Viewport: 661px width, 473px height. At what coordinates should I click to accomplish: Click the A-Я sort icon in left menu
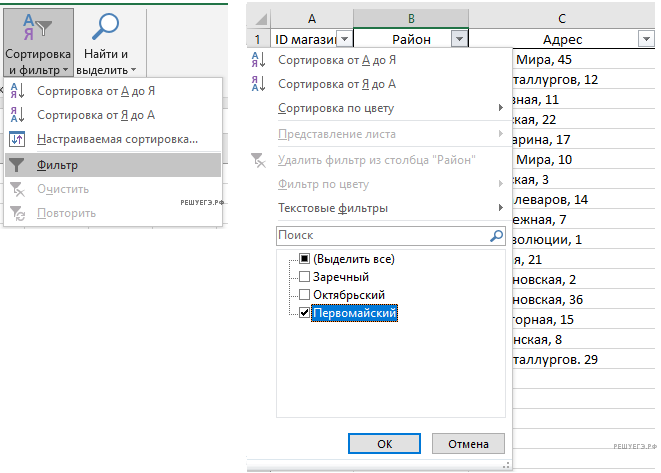(x=17, y=90)
